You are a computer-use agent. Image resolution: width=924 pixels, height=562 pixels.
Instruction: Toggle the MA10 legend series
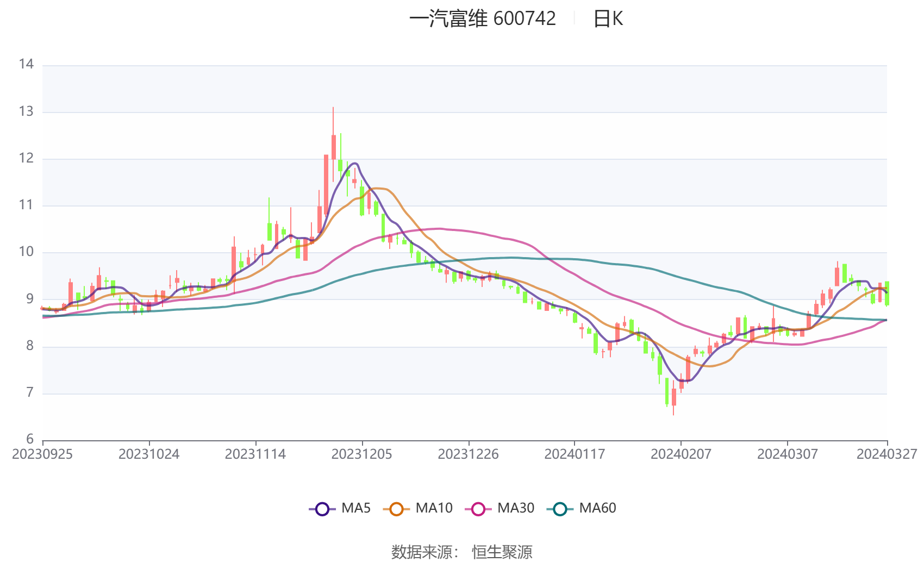(x=417, y=509)
